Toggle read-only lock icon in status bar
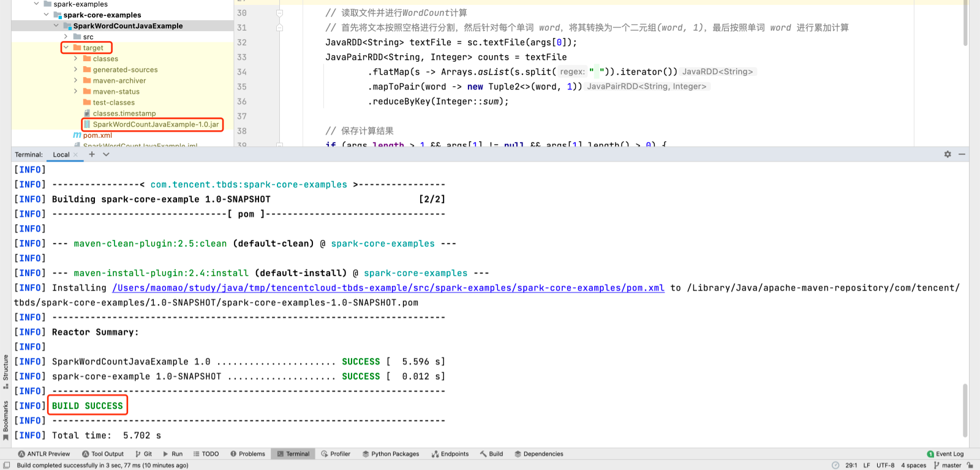Screen dimensions: 980x470 970,465
